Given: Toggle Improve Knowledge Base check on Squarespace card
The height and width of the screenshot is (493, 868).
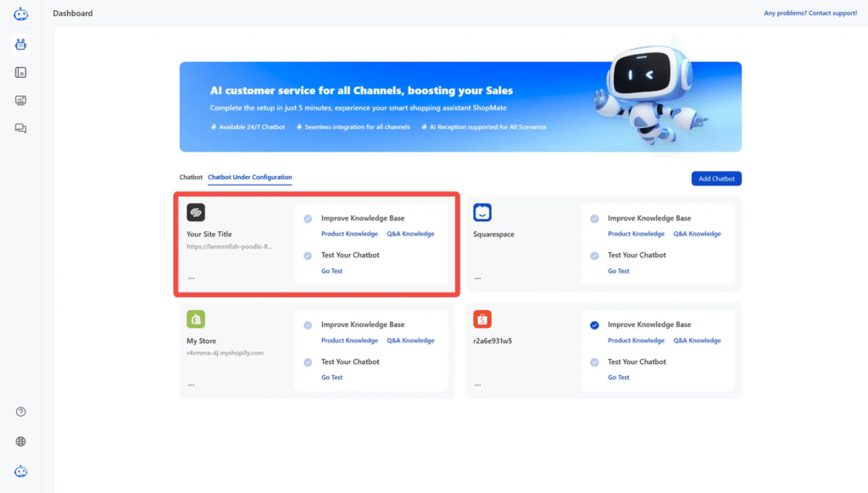Looking at the screenshot, I should [x=594, y=219].
